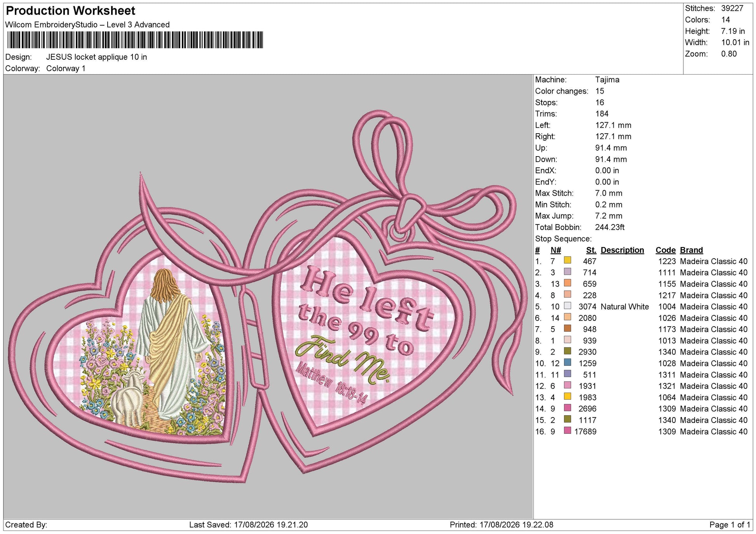Click the stitch count 17689 in row 16

585,431
